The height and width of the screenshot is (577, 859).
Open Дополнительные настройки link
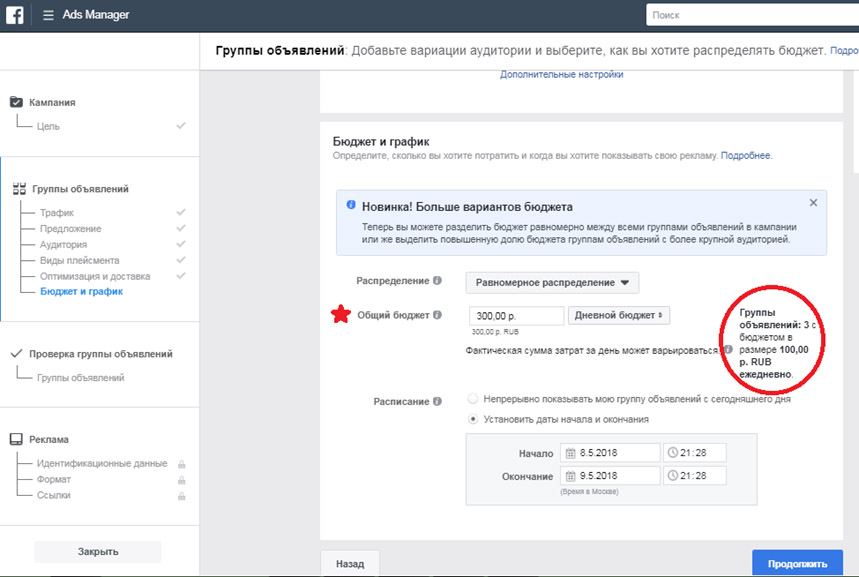(562, 75)
